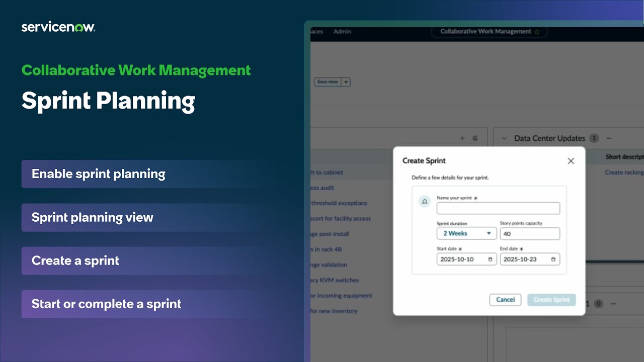
Task: Click the 'Short descript' column header
Action: point(624,157)
